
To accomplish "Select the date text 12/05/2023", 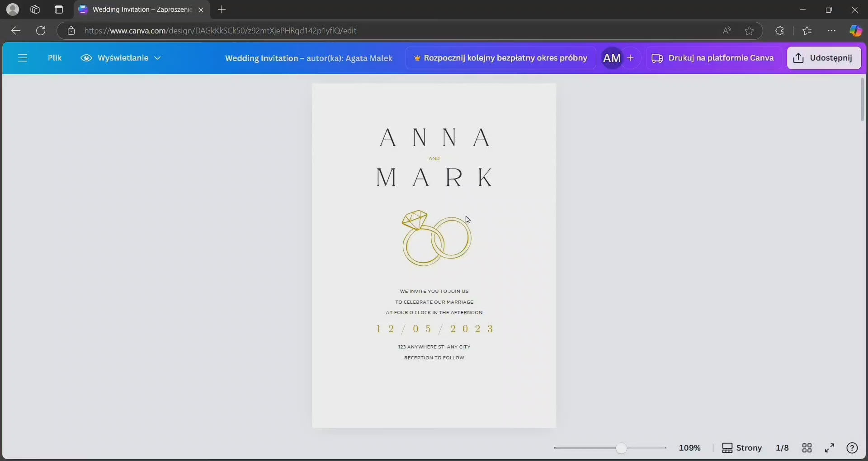I will pyautogui.click(x=434, y=329).
